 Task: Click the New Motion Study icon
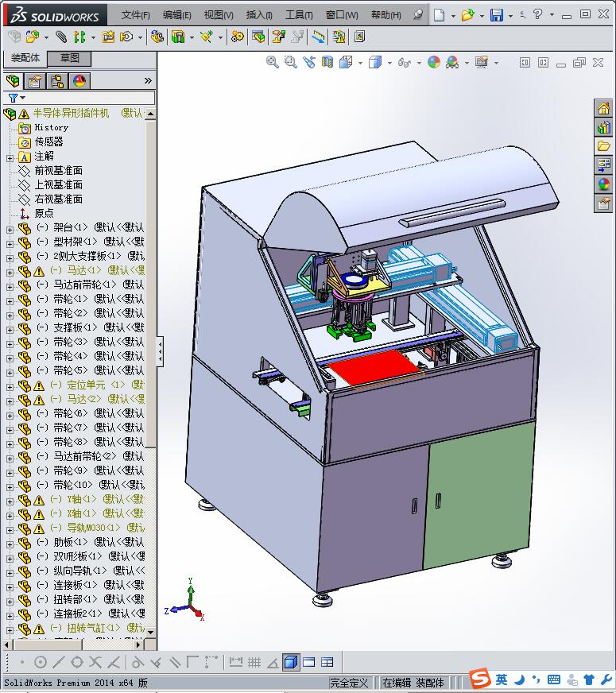238,37
